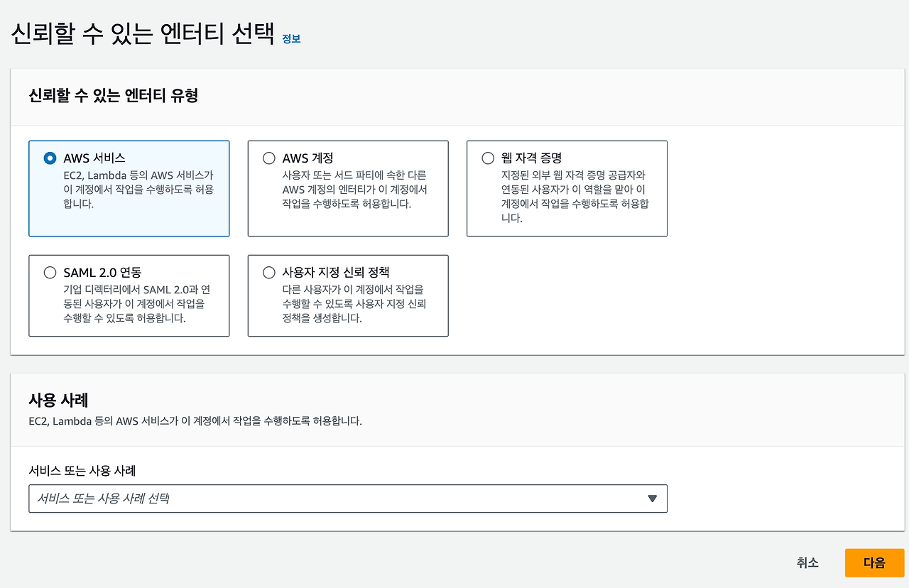The width and height of the screenshot is (909, 588).
Task: Click the description under 사용 사례 heading
Action: coord(195,421)
